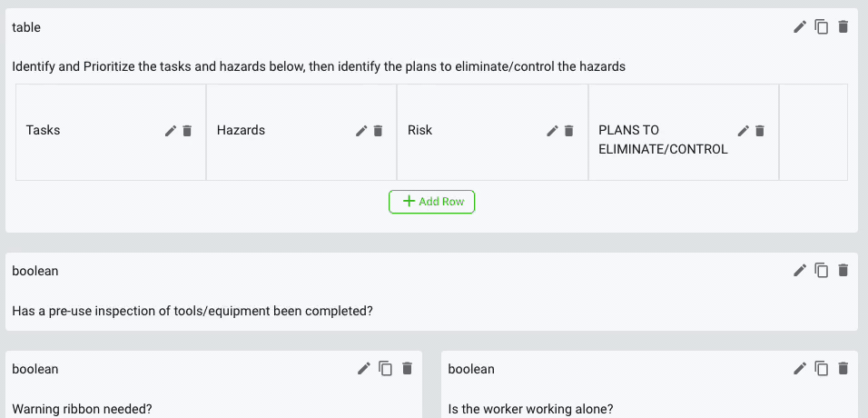
Task: Delete the pre-use inspection boolean question
Action: point(843,270)
